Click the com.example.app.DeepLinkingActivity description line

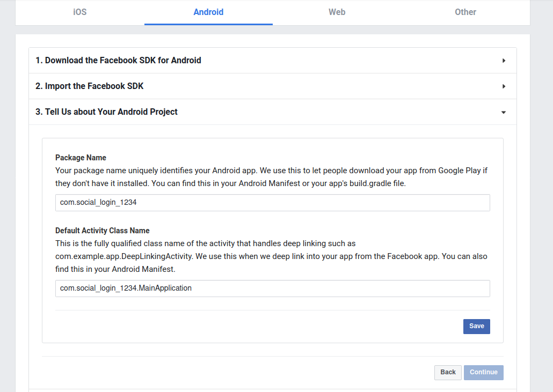click(x=271, y=256)
